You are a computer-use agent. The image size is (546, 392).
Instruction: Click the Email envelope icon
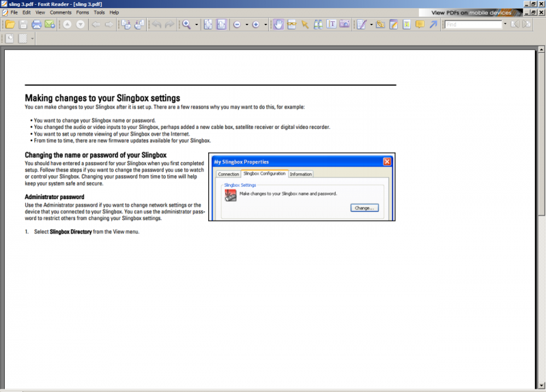[50, 25]
